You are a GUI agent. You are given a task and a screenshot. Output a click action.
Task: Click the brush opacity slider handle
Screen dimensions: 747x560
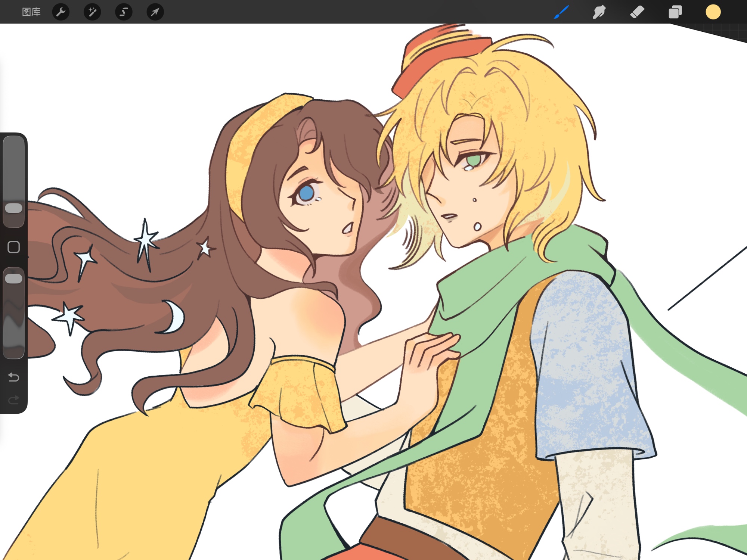pyautogui.click(x=14, y=279)
